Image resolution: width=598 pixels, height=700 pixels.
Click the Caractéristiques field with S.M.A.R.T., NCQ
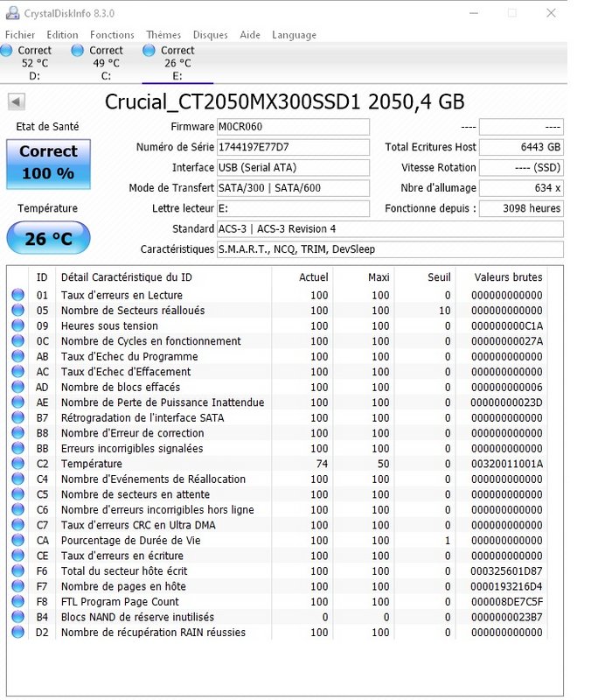390,249
